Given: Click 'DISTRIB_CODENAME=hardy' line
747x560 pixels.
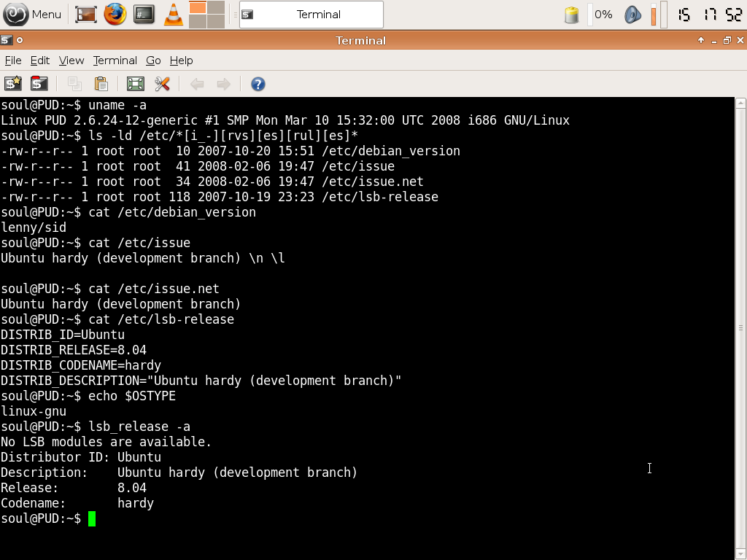Looking at the screenshot, I should (x=81, y=365).
